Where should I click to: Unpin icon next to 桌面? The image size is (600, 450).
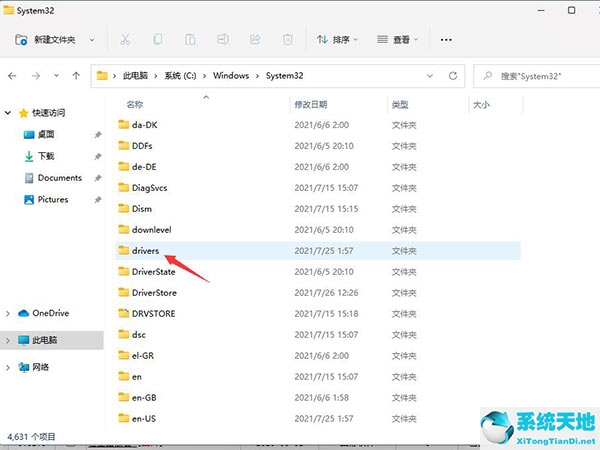98,135
